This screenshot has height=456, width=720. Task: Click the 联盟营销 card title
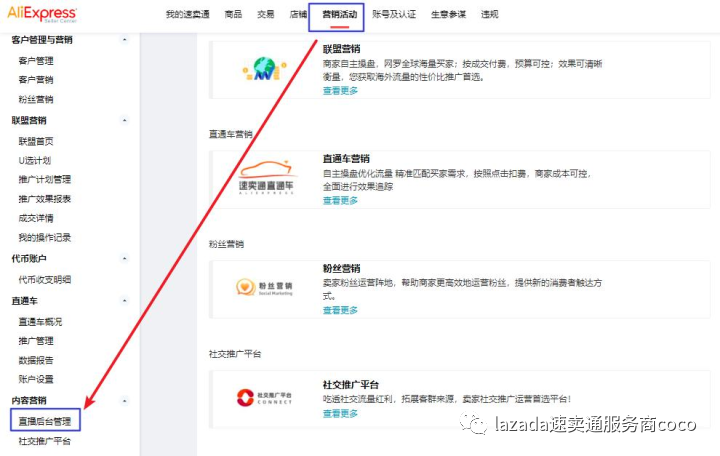point(341,49)
